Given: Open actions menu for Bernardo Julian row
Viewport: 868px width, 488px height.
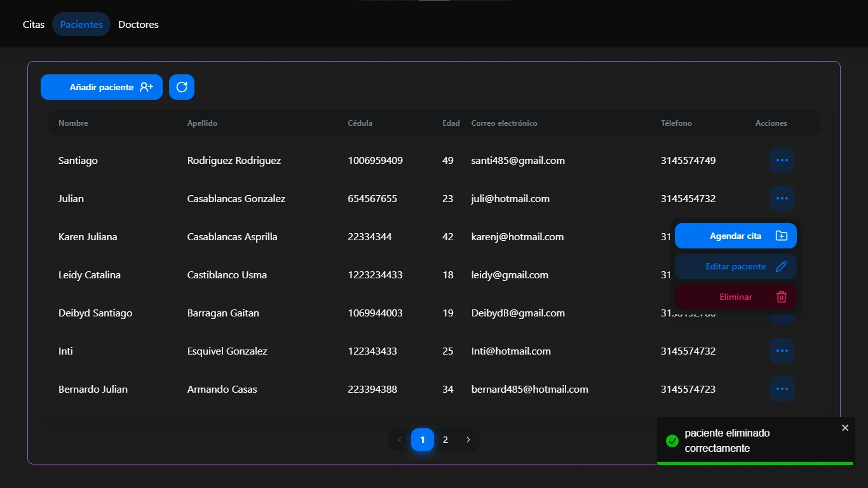Looking at the screenshot, I should (782, 389).
